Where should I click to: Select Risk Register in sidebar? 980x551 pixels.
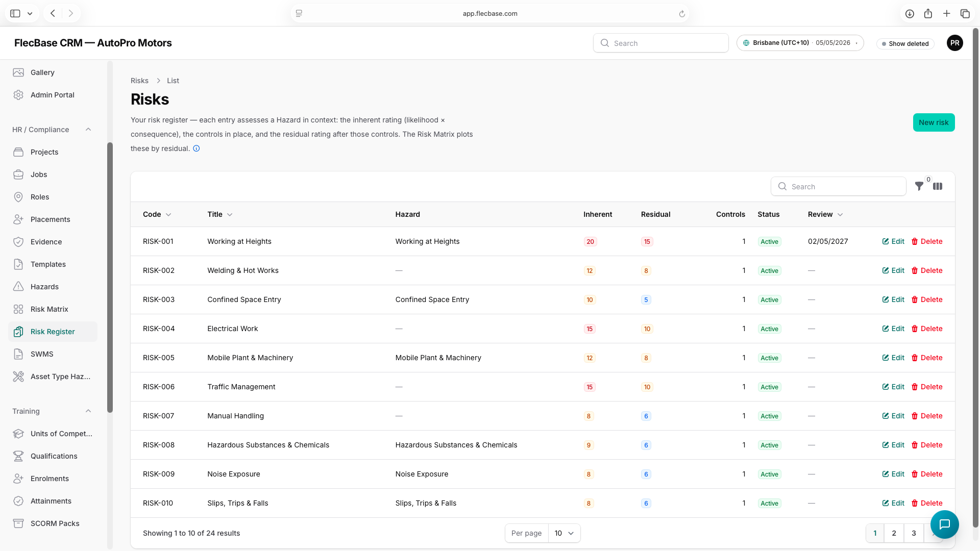(x=53, y=332)
